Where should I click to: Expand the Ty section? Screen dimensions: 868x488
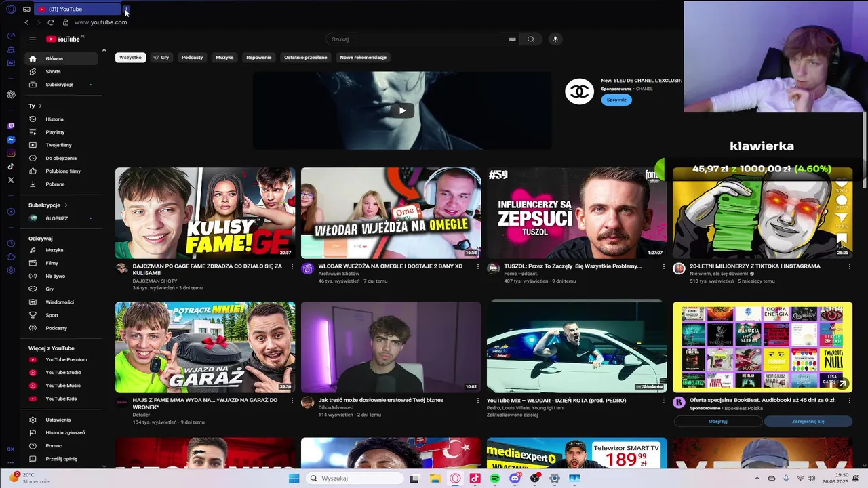click(35, 106)
